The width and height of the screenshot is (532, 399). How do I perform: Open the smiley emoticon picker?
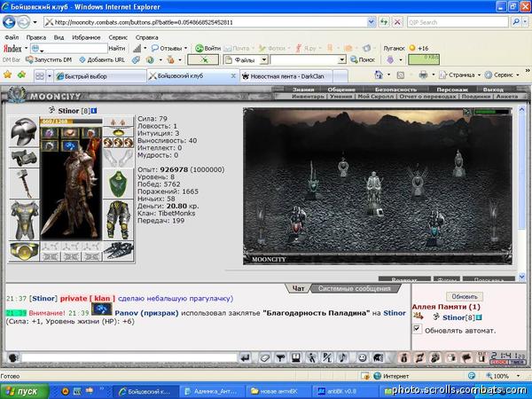pos(363,357)
